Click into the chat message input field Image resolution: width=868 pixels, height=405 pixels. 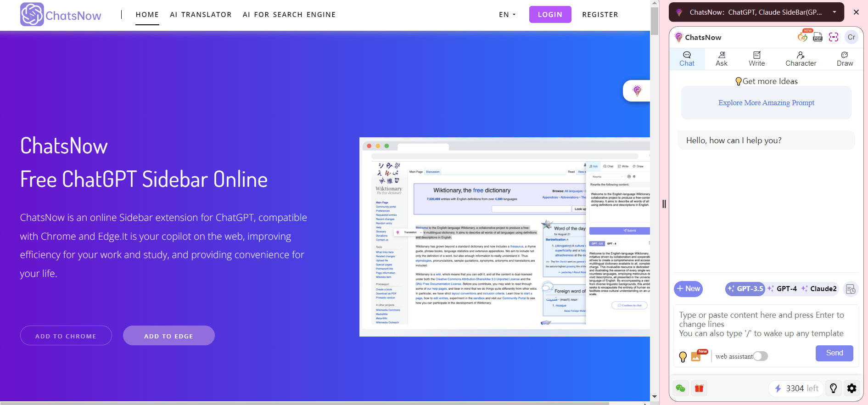coord(766,325)
